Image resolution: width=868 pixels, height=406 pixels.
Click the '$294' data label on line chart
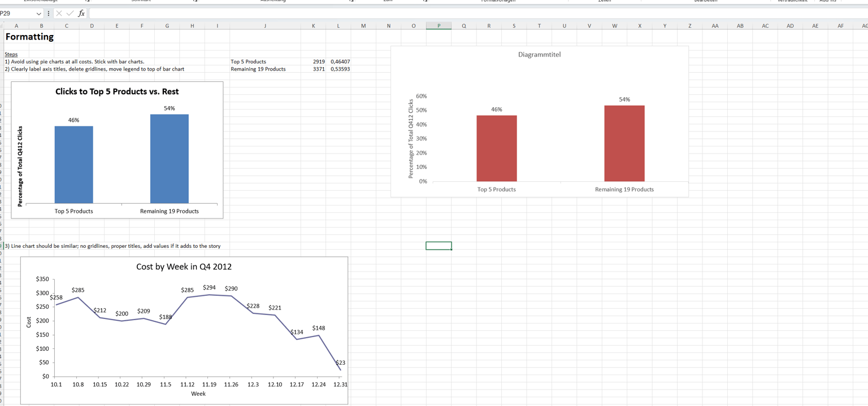[209, 287]
